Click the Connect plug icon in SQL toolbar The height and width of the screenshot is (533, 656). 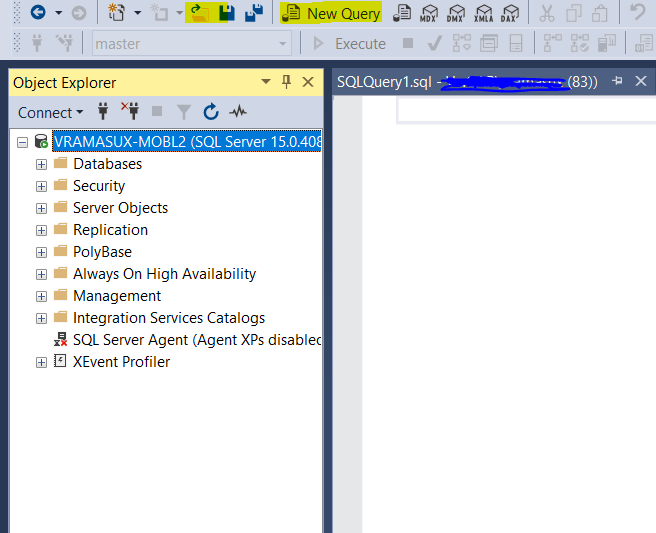(37, 43)
